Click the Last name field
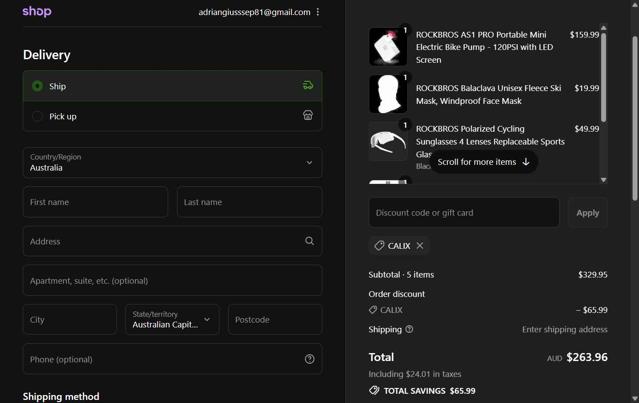 tap(249, 202)
